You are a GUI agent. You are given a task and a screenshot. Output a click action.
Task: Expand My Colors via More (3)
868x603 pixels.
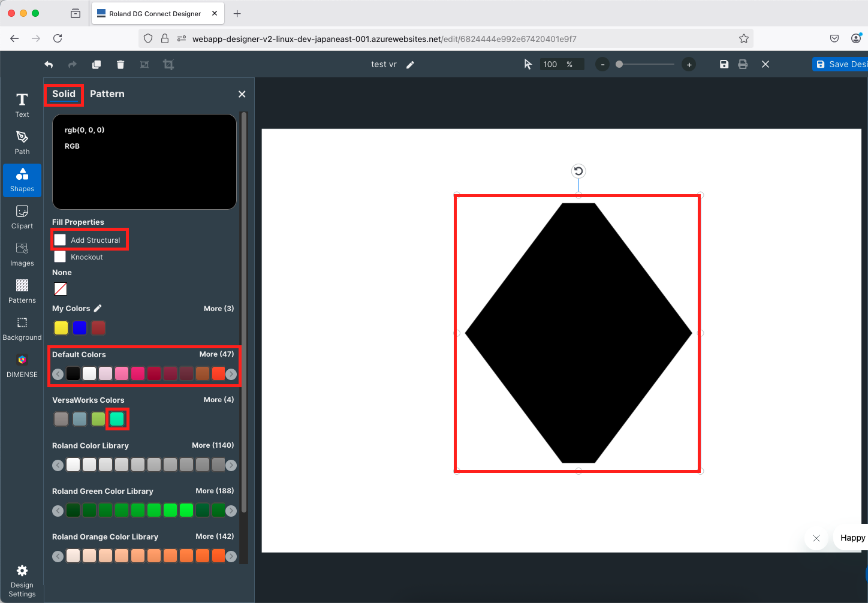tap(219, 308)
